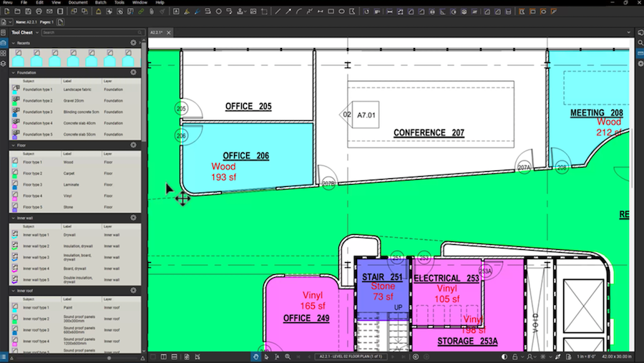This screenshot has width=644, height=363.
Task: Click the Zoom magnifier tool in status bar
Action: [288, 357]
